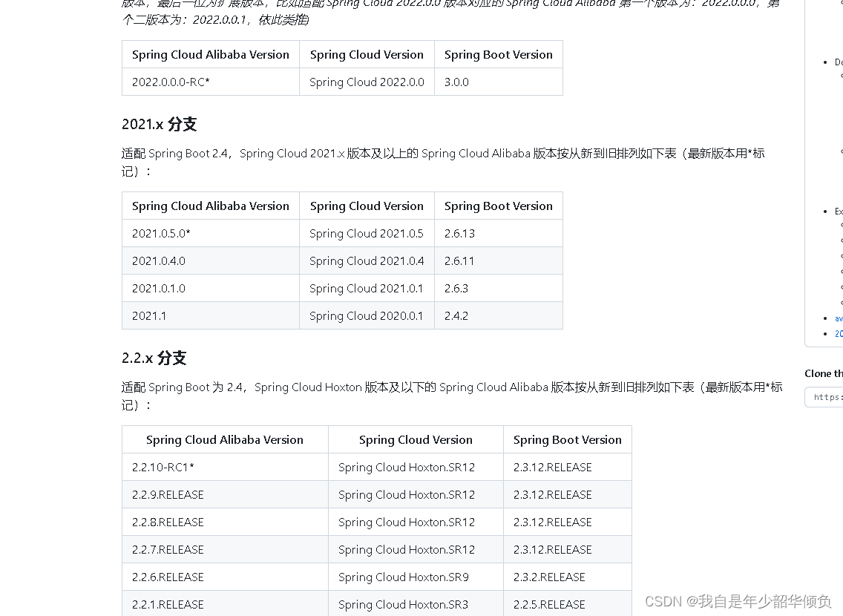Click the Spring Cloud 2021.0.4 cell

tap(367, 261)
